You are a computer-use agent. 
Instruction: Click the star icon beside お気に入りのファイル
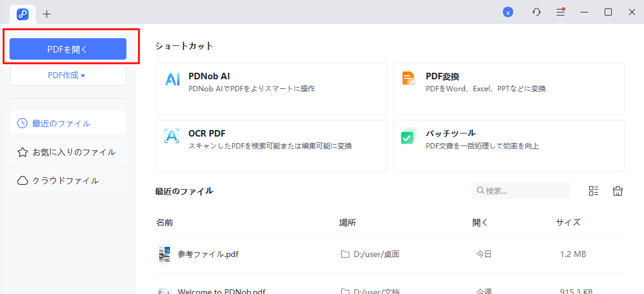point(22,152)
